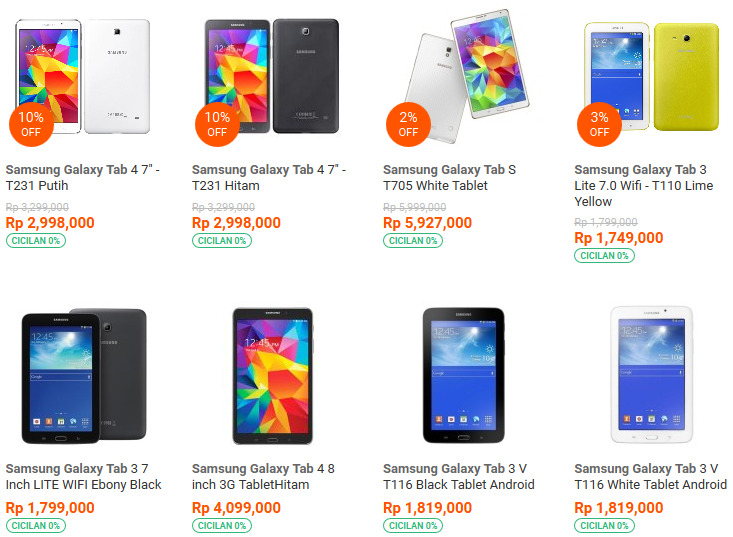Click the Rp 5,927,000 price of Tab S

click(x=427, y=223)
